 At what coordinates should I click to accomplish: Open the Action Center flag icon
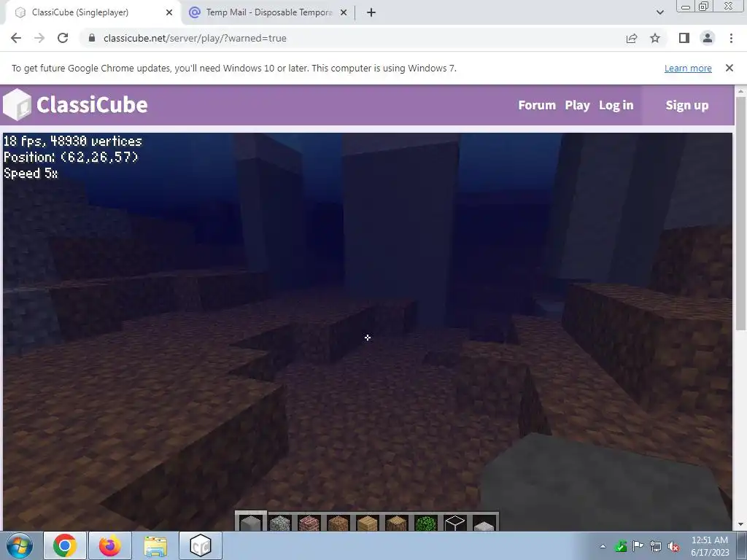638,545
